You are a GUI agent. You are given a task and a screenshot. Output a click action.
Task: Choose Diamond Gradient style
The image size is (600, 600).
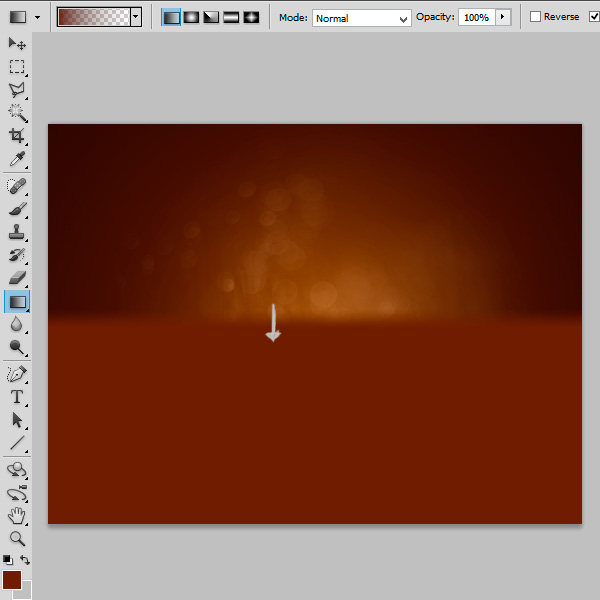(x=251, y=17)
